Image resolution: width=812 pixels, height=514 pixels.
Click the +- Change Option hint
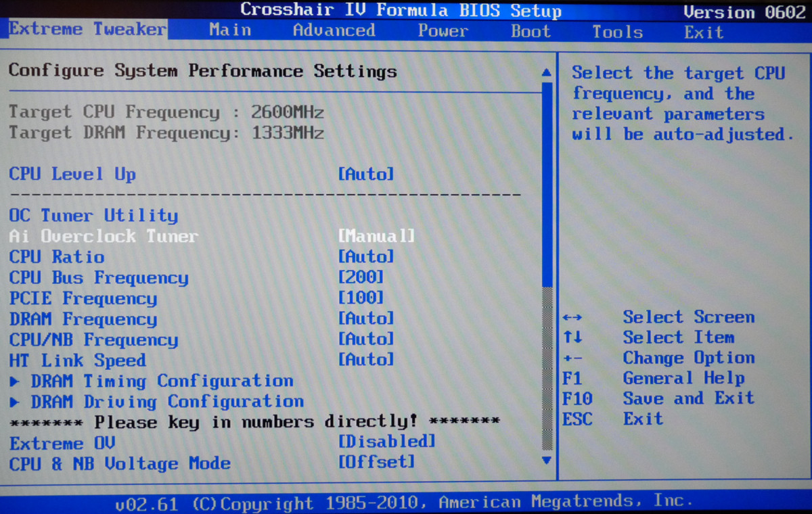click(658, 358)
